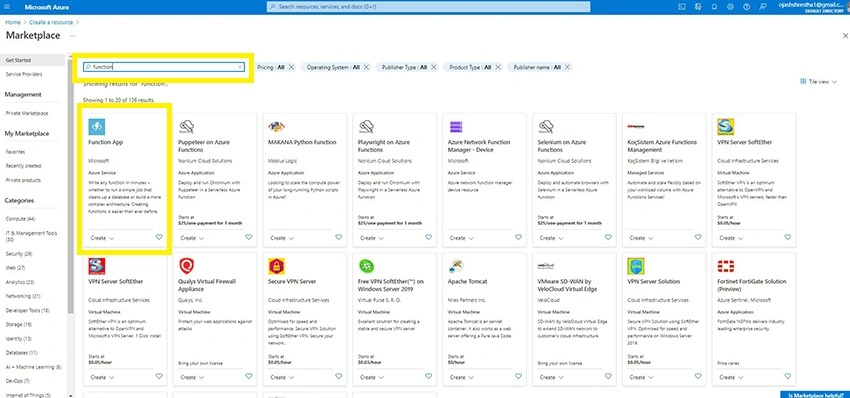The image size is (850, 398).
Task: Open the settings gear in the top bar
Action: (730, 7)
